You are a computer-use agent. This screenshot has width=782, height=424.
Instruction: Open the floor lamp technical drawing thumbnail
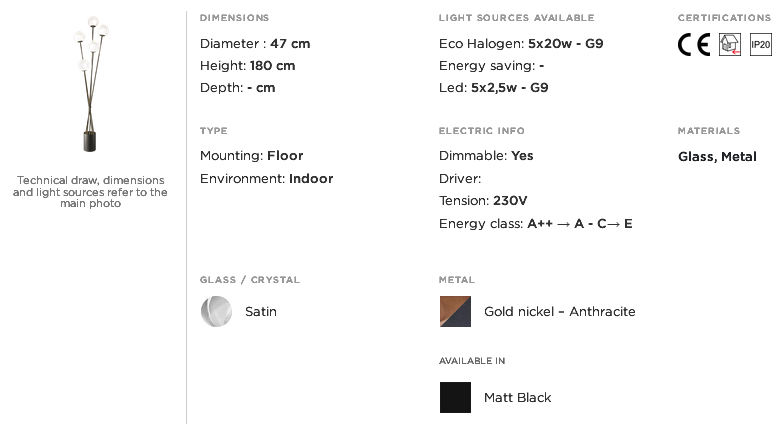91,84
